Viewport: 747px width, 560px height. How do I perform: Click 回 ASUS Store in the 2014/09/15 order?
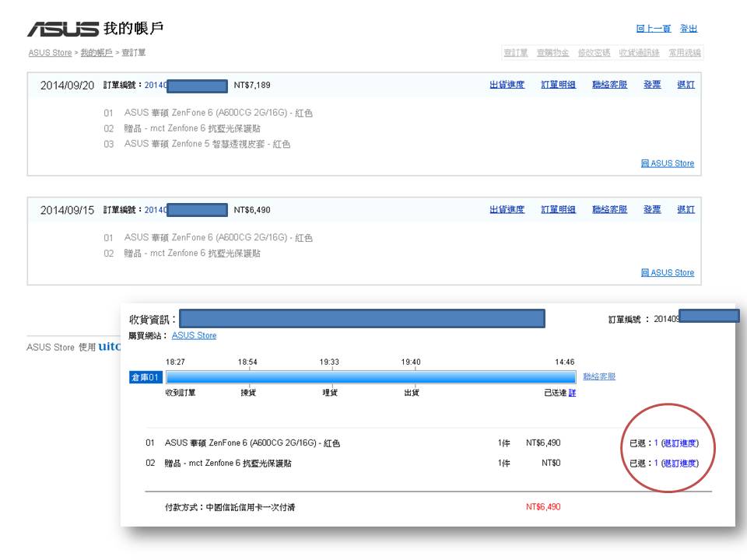(668, 273)
